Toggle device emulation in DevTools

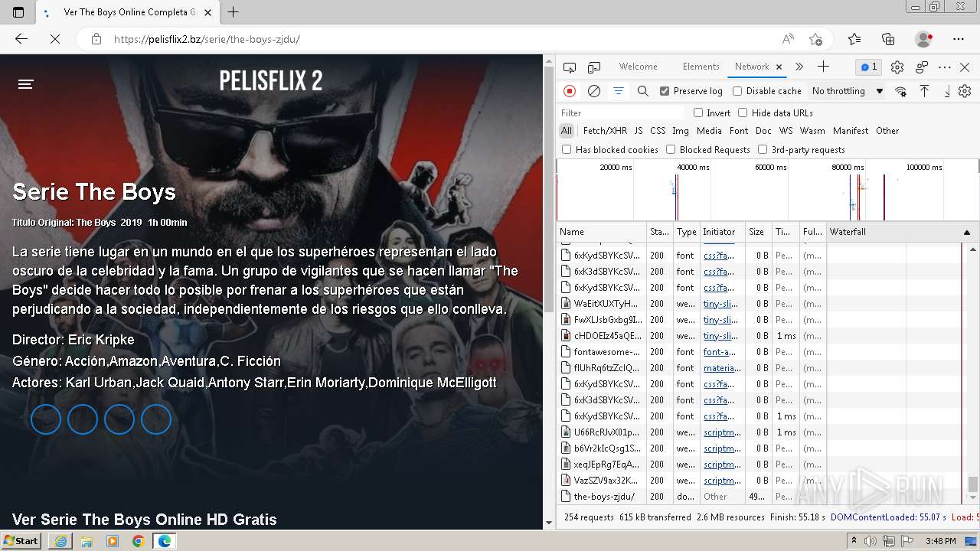(594, 67)
